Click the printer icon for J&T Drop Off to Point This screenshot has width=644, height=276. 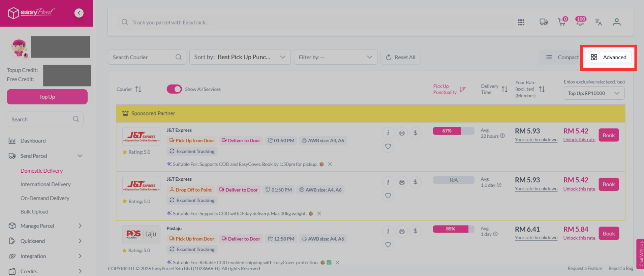(402, 182)
